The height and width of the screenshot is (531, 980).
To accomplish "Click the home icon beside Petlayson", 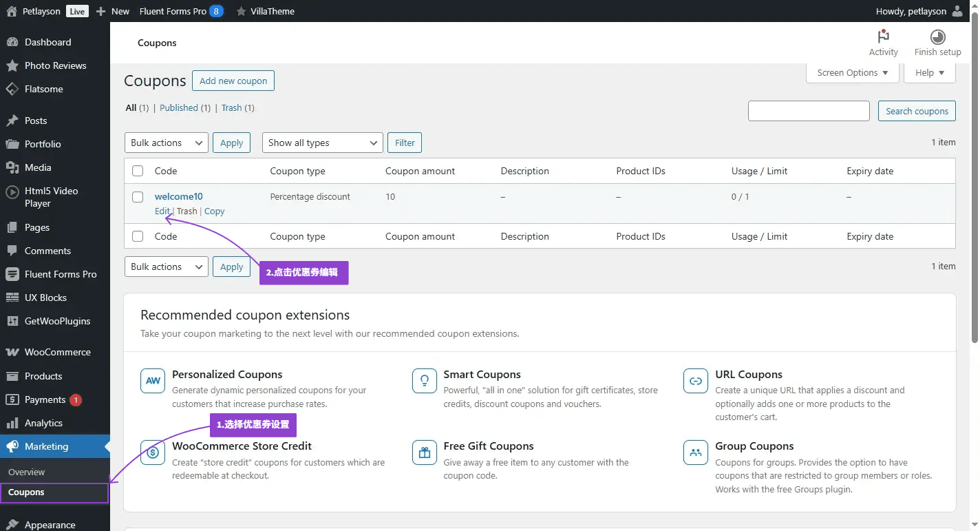I will click(11, 11).
